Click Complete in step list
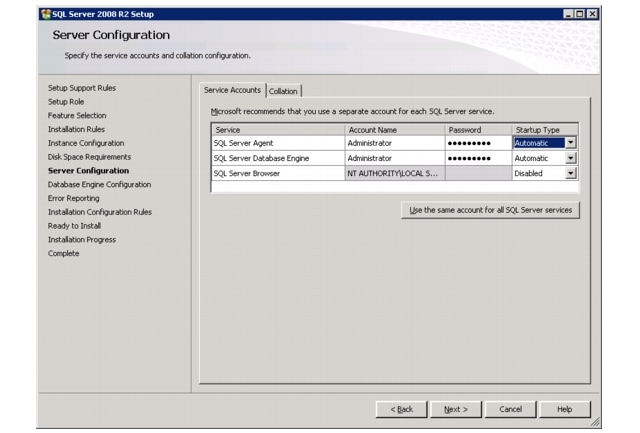 (x=63, y=253)
